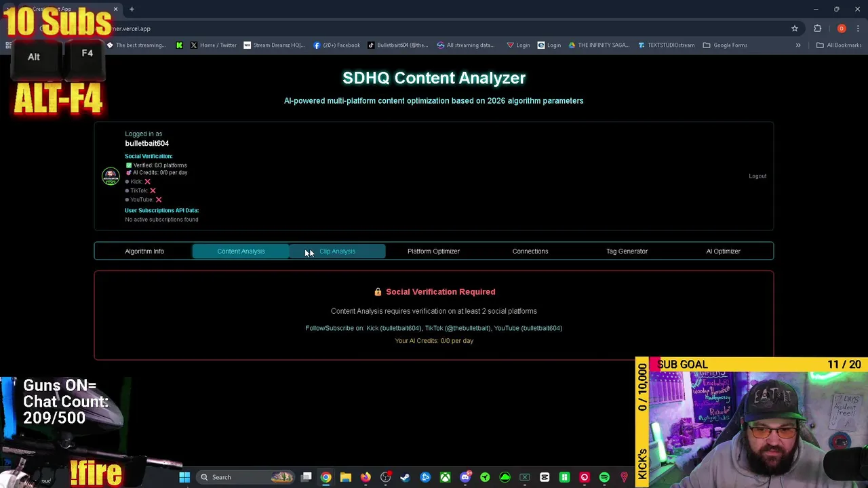
Task: Open the Algorithm Info tab
Action: point(144,251)
